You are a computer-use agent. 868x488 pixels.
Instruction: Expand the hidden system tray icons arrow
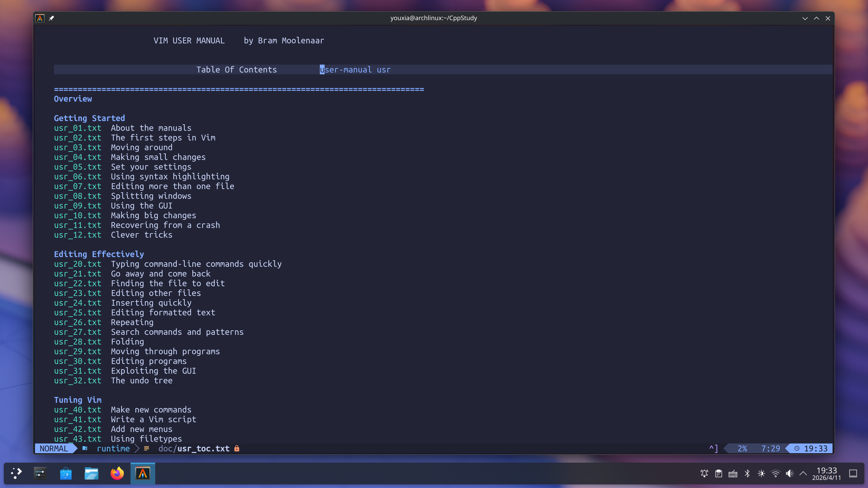click(803, 474)
